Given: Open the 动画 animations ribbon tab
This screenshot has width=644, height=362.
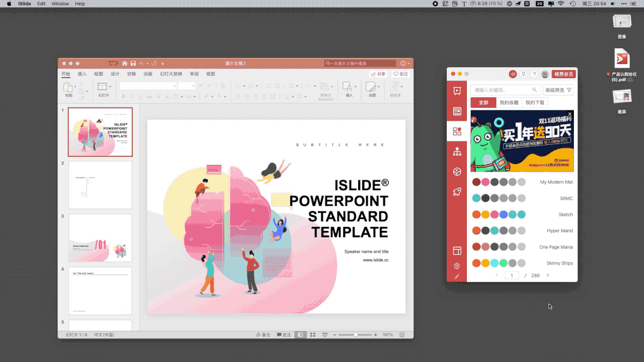Looking at the screenshot, I should click(148, 74).
